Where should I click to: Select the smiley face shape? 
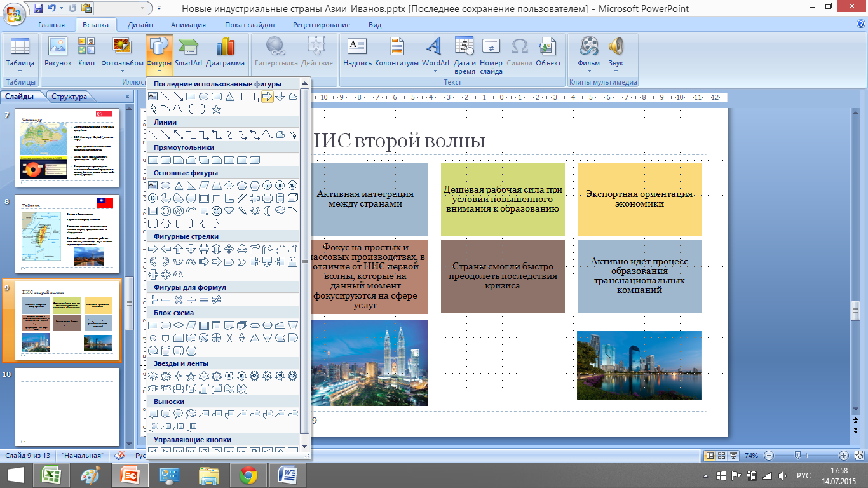(217, 211)
